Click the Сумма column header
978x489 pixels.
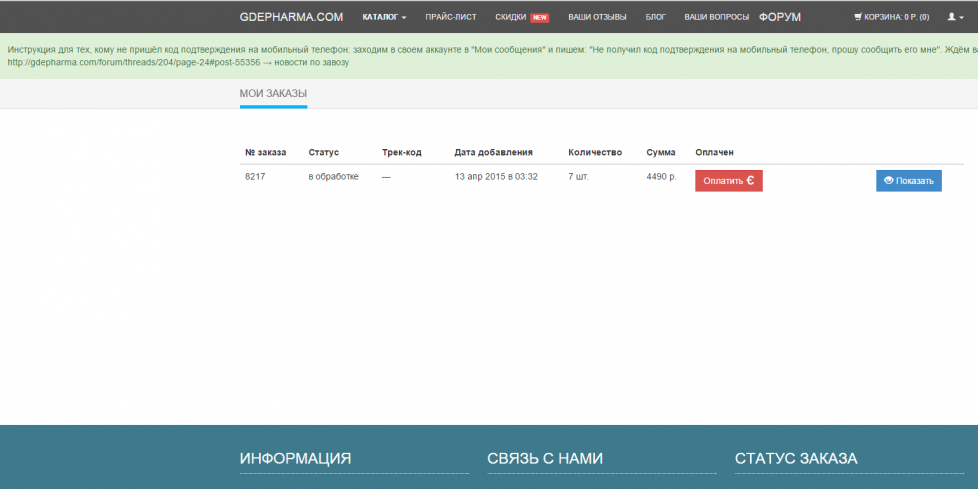click(x=660, y=152)
